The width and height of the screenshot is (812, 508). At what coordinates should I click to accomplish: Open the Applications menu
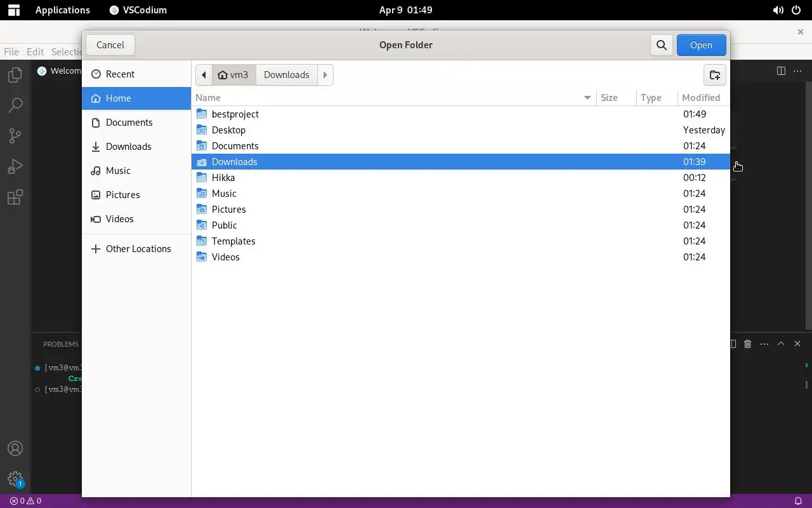point(62,10)
